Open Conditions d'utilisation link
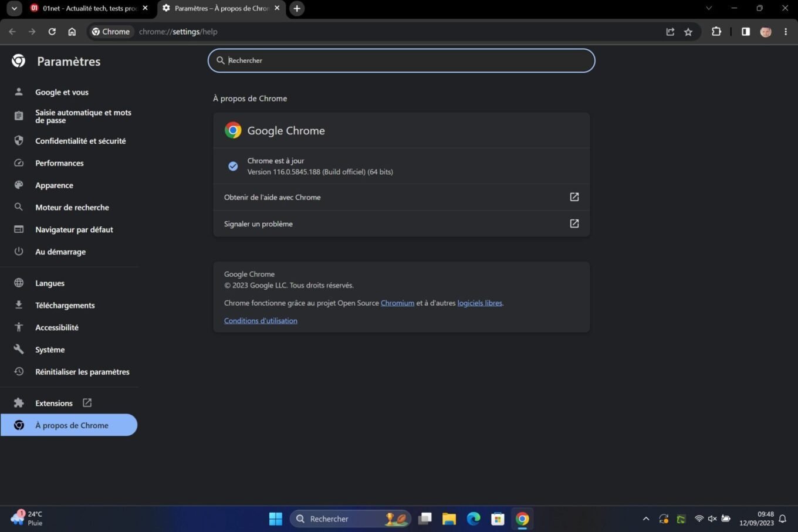This screenshot has width=798, height=532. 261,321
